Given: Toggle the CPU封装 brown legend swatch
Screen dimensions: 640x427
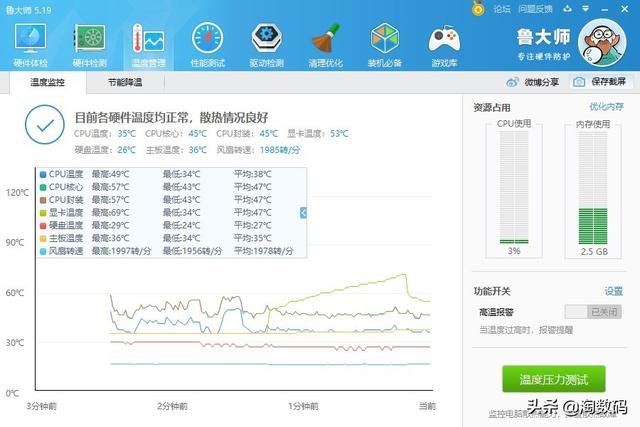Looking at the screenshot, I should click(43, 200).
